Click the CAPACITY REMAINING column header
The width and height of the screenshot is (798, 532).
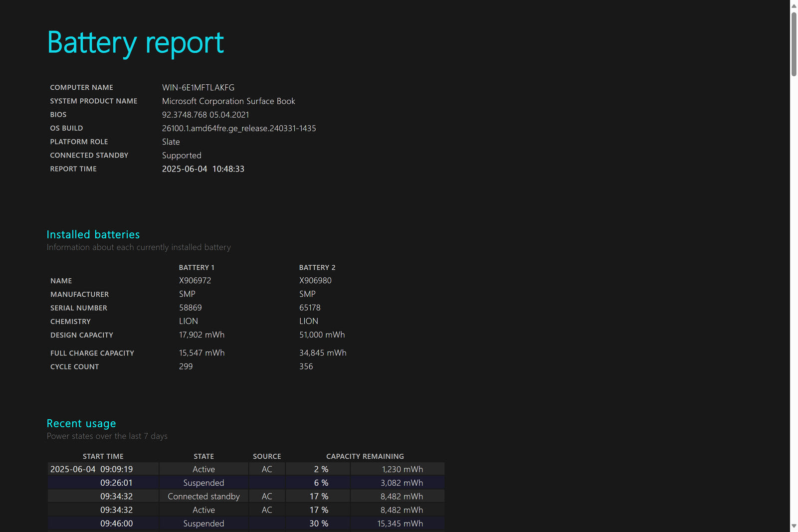[x=365, y=456]
